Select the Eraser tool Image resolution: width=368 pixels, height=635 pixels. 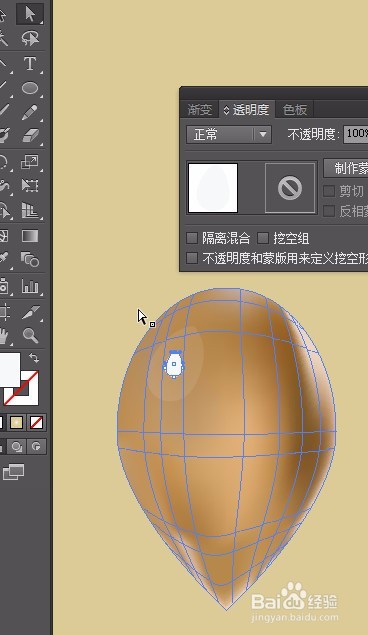pos(30,136)
